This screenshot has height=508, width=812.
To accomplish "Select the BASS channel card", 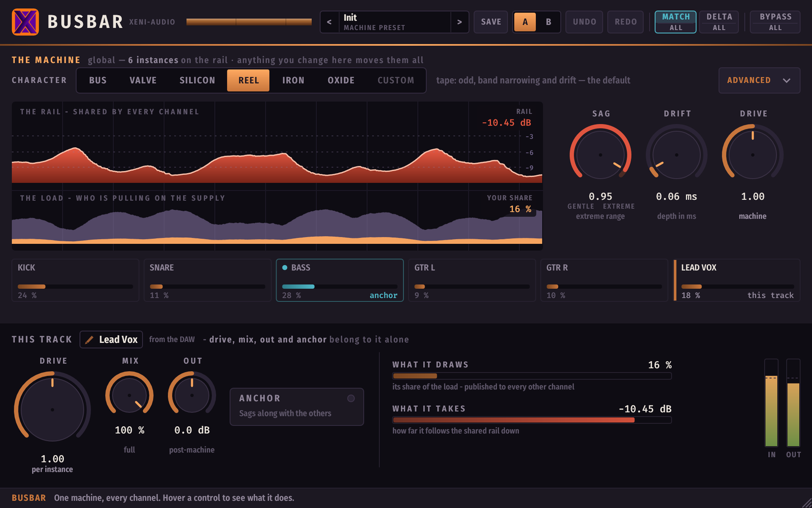I will pos(340,280).
